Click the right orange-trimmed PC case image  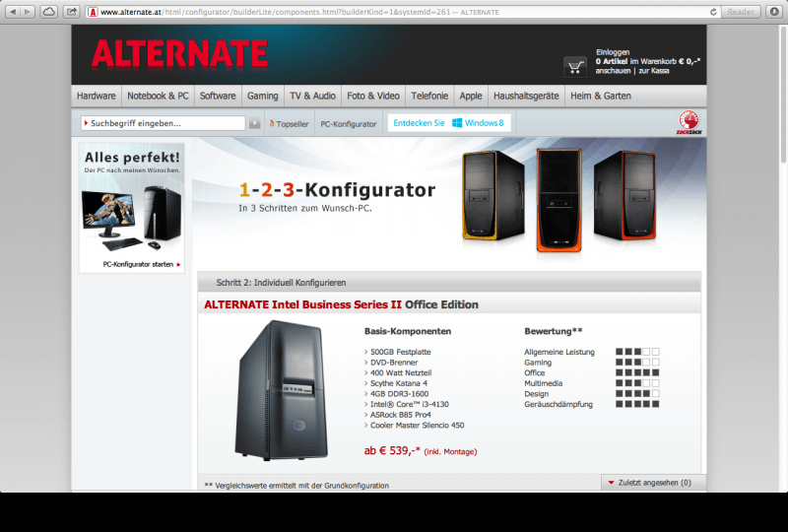[624, 195]
